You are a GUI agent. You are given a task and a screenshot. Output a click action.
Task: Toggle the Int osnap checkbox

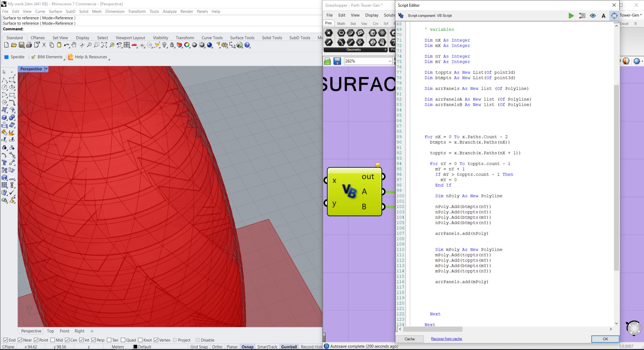coord(81,340)
